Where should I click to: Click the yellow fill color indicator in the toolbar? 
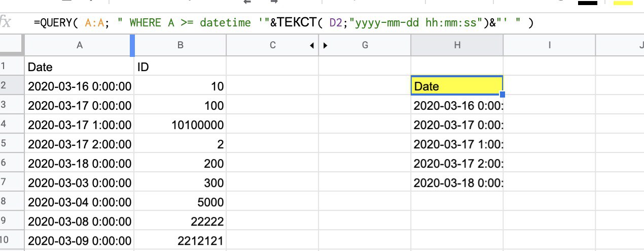[623, 3]
